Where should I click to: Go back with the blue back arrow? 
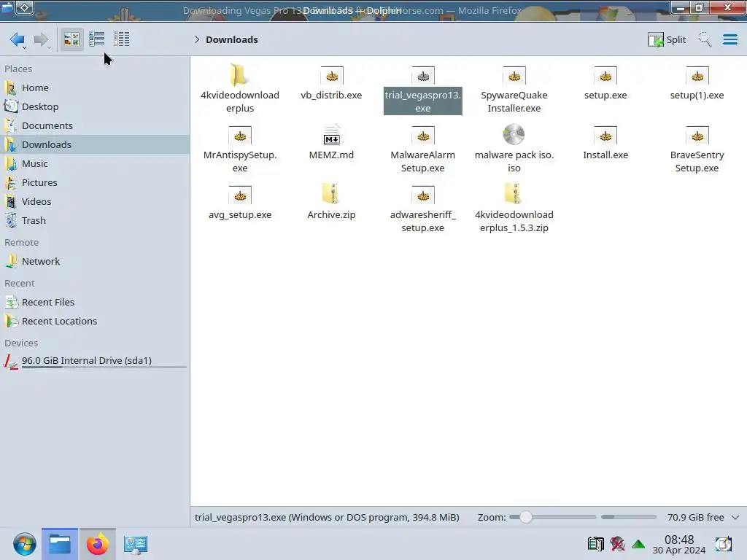pyautogui.click(x=18, y=39)
